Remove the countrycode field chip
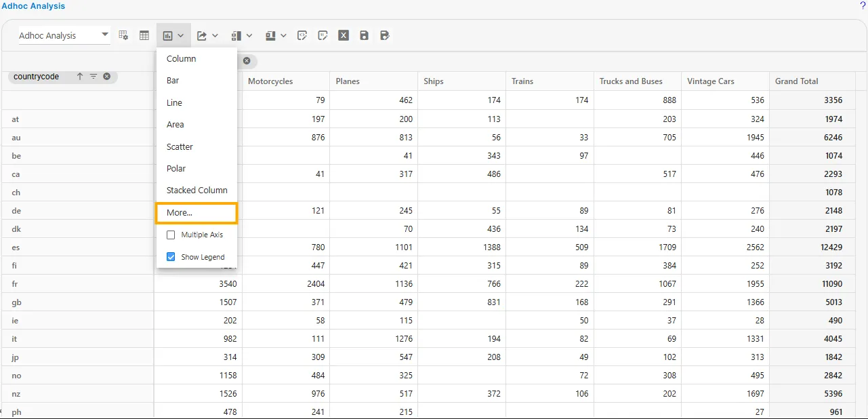This screenshot has width=868, height=419. tap(107, 77)
